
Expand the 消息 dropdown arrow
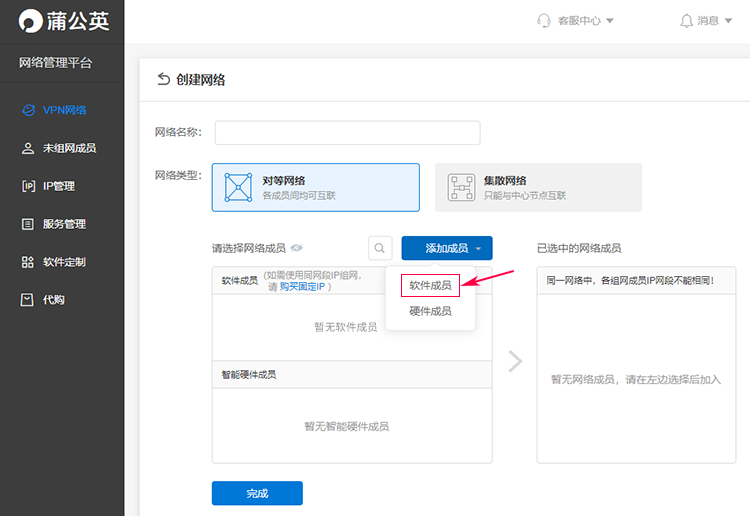click(728, 21)
